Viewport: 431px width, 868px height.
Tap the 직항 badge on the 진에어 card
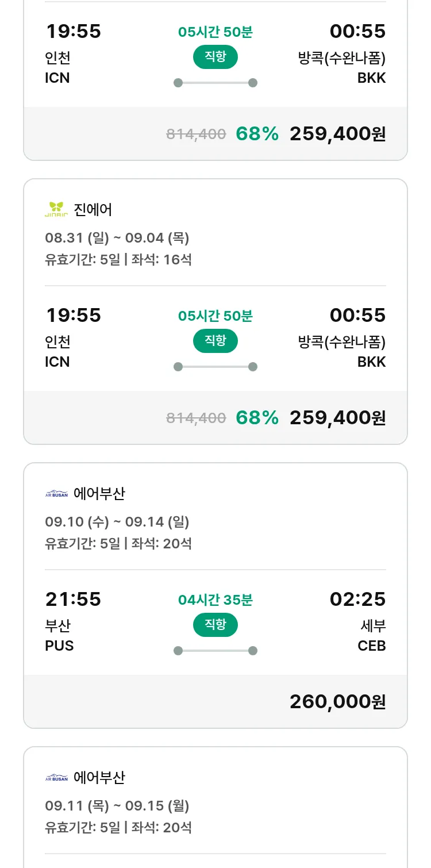coord(215,341)
